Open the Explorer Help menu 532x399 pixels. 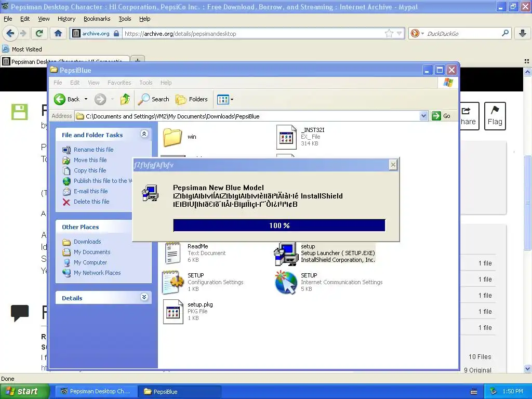pos(166,83)
